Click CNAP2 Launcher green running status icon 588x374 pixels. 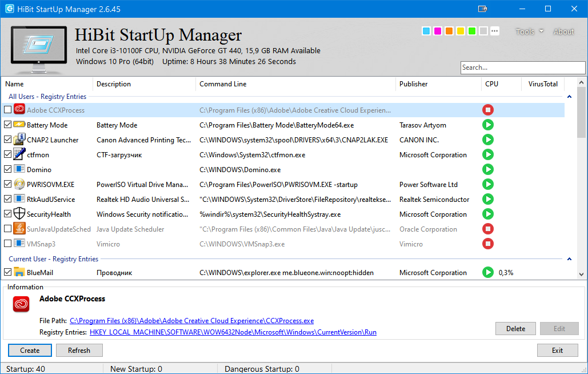point(487,140)
